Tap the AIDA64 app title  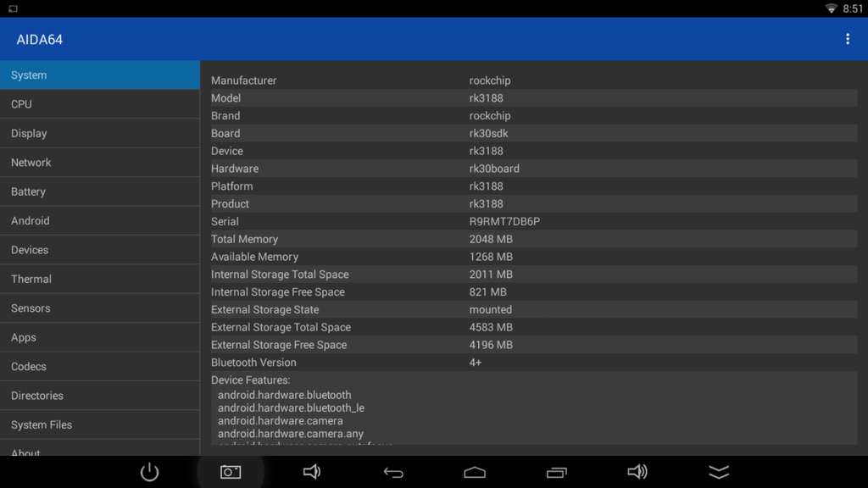pyautogui.click(x=39, y=39)
